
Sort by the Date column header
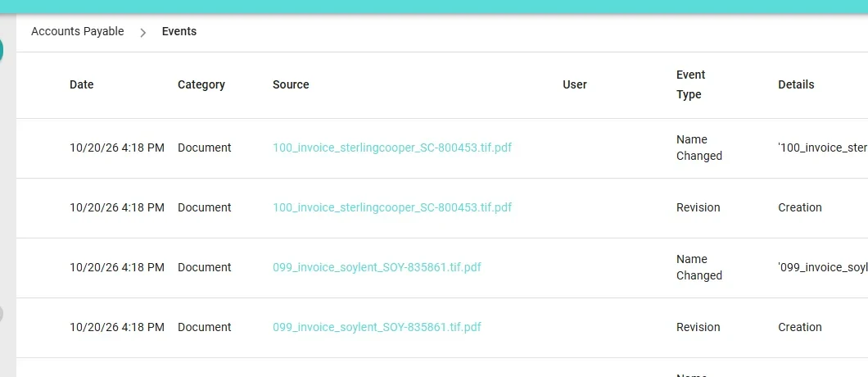[81, 84]
